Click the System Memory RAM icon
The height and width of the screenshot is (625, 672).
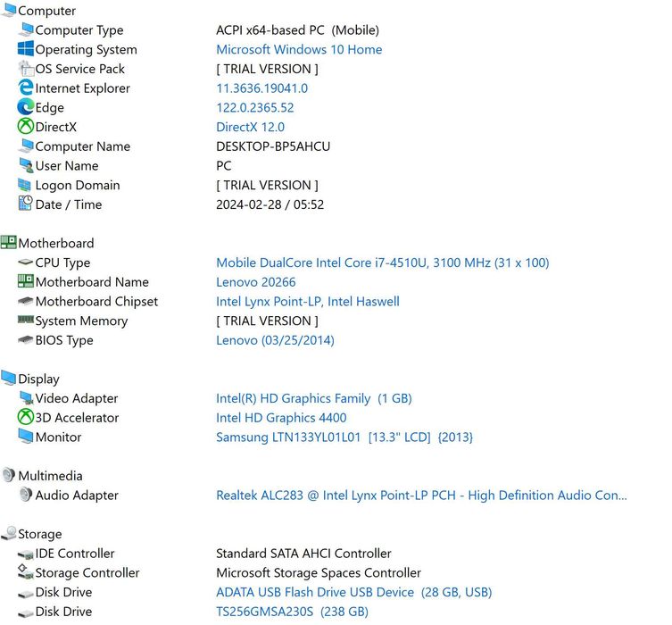[x=26, y=320]
